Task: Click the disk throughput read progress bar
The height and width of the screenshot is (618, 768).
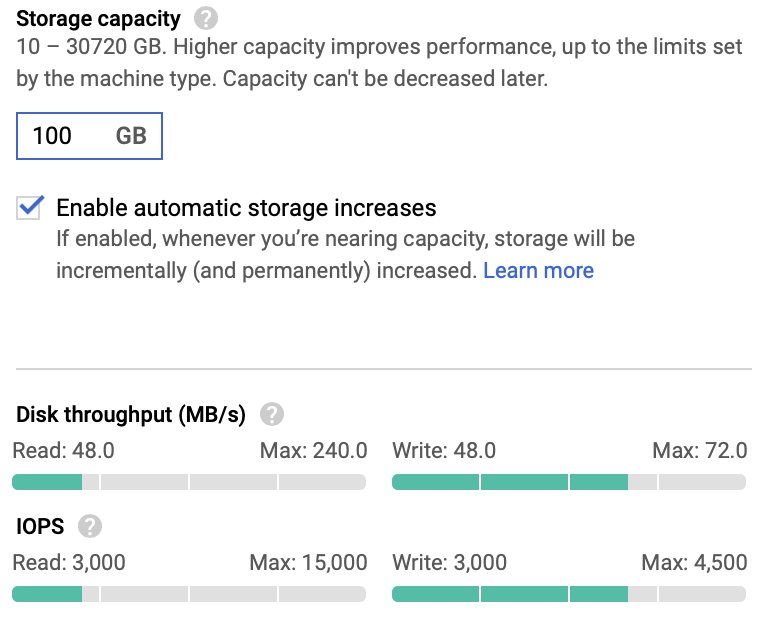Action: coord(189,483)
